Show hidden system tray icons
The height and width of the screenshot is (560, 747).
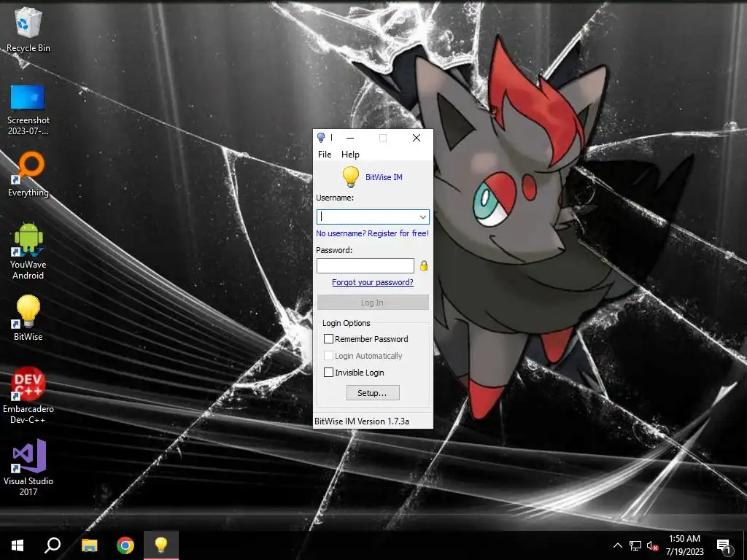pos(617,545)
